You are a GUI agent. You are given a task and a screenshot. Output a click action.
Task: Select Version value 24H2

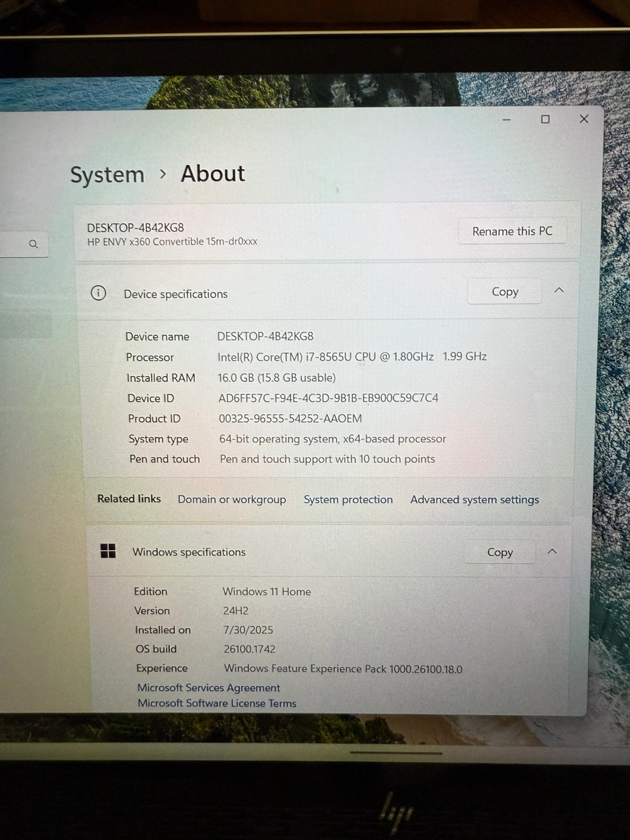236,611
